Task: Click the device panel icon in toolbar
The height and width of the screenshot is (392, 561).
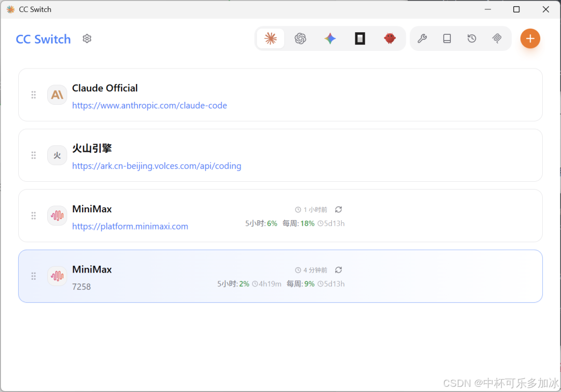Action: coord(447,38)
